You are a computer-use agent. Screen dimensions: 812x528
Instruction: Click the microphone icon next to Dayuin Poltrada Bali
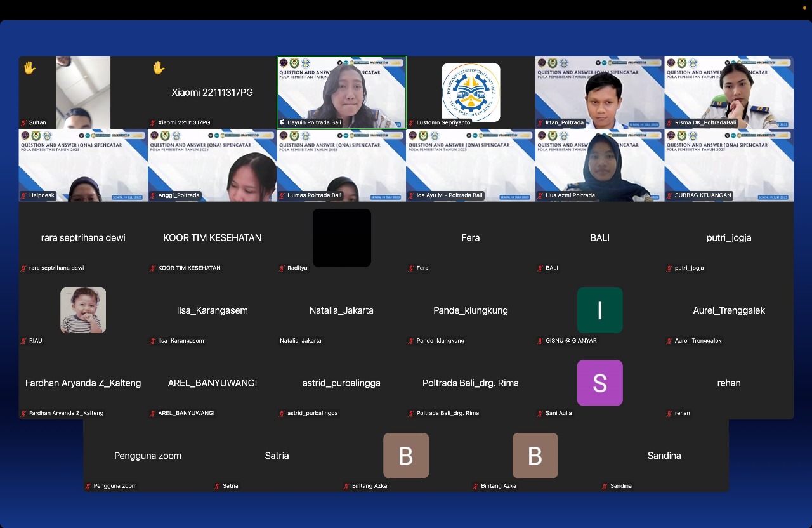tap(282, 122)
